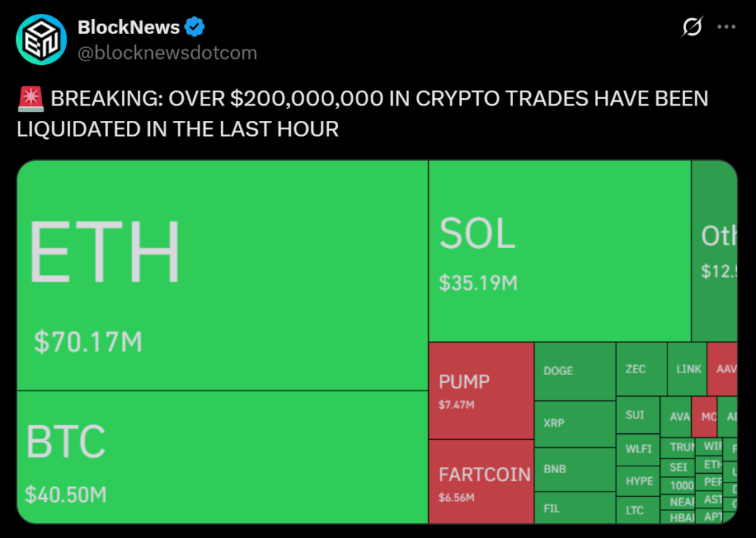
Task: Select the HYPE tile
Action: click(639, 480)
